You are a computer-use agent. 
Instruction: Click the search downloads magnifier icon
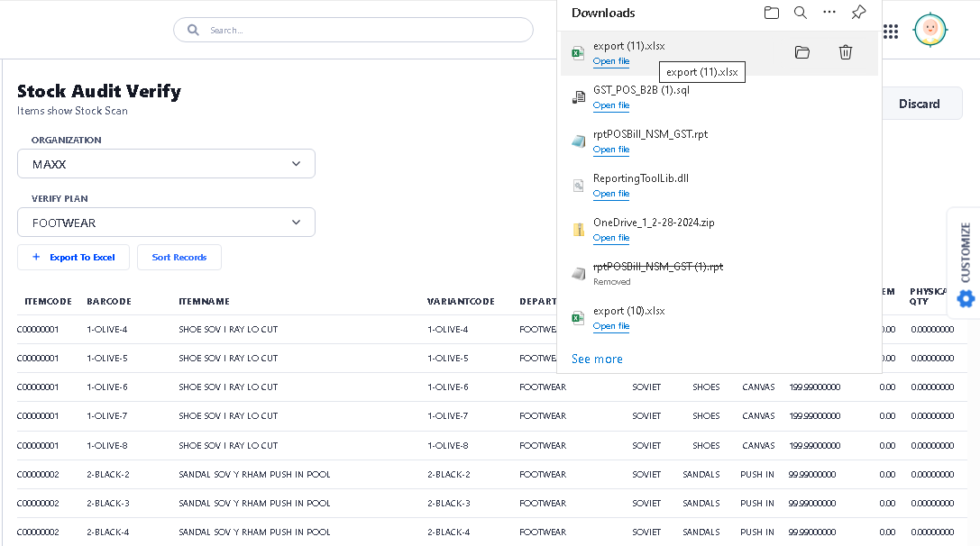[801, 13]
